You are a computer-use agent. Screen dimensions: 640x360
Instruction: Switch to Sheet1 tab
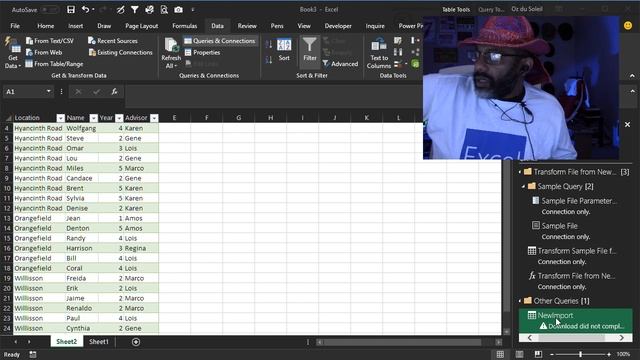pyautogui.click(x=99, y=342)
